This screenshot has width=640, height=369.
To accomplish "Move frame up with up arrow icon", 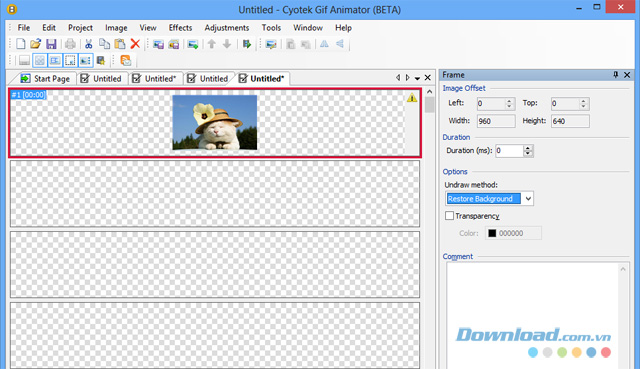I will tap(211, 44).
